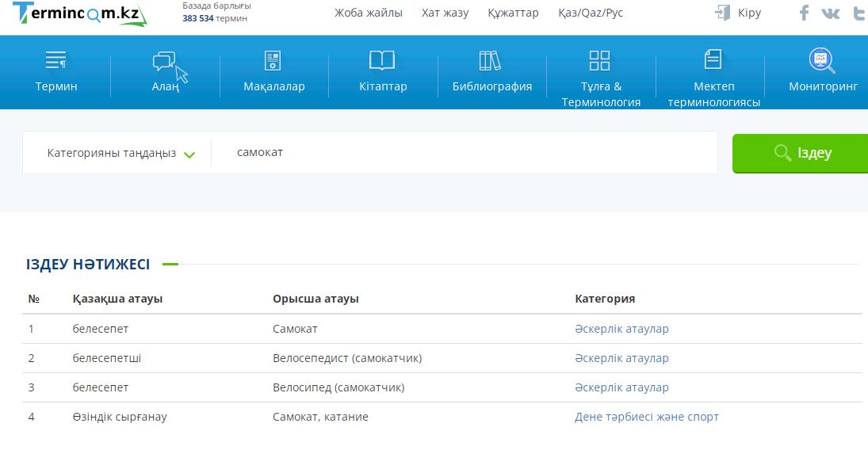
Task: Open the Кітаптар open book icon
Action: tap(382, 60)
